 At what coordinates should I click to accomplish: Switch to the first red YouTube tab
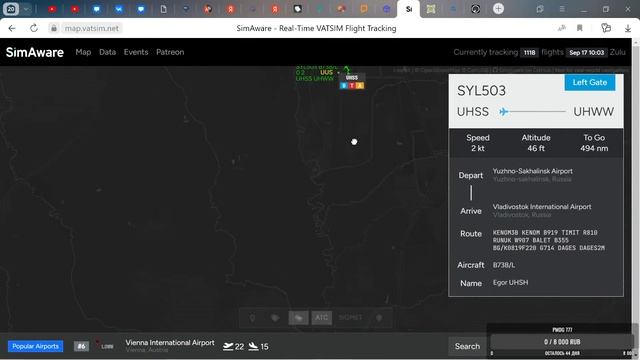point(52,9)
